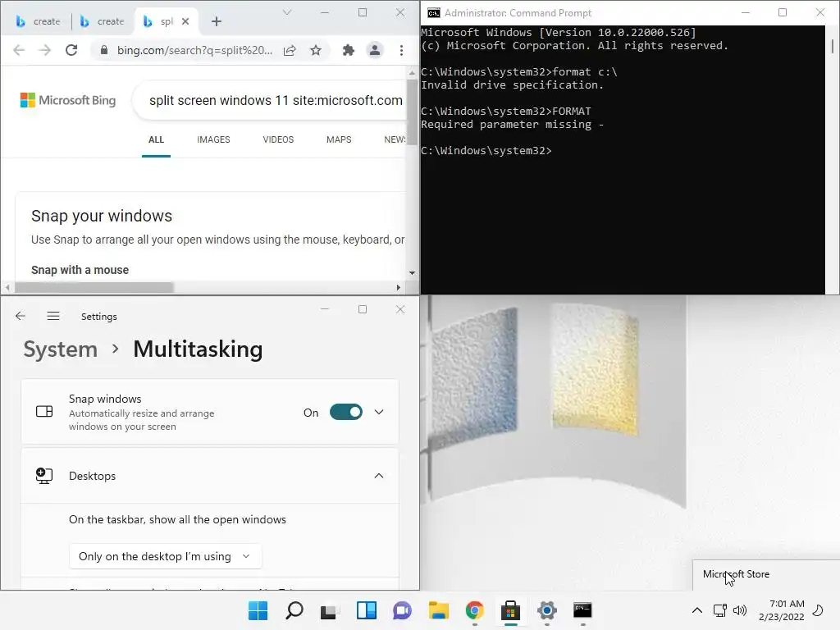The height and width of the screenshot is (630, 840).
Task: Open a new Chrome tab with plus
Action: 217,21
